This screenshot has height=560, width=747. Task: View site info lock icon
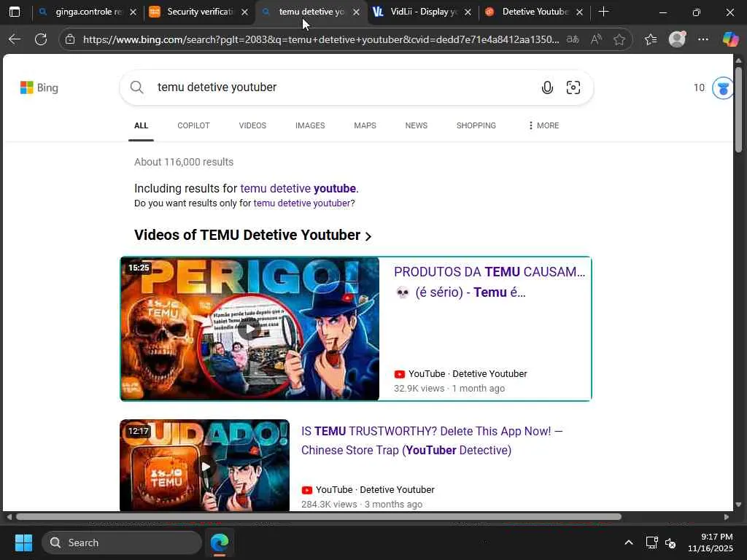70,39
